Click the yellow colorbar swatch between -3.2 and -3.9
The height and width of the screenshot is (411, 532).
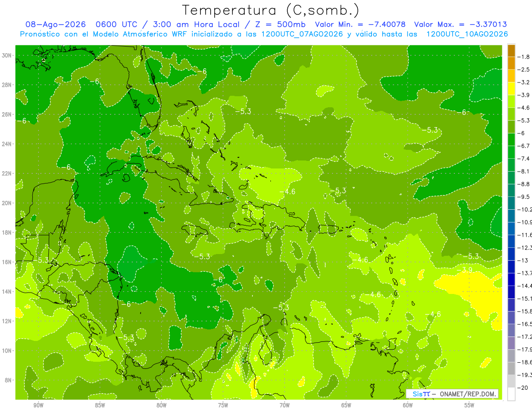coord(511,89)
